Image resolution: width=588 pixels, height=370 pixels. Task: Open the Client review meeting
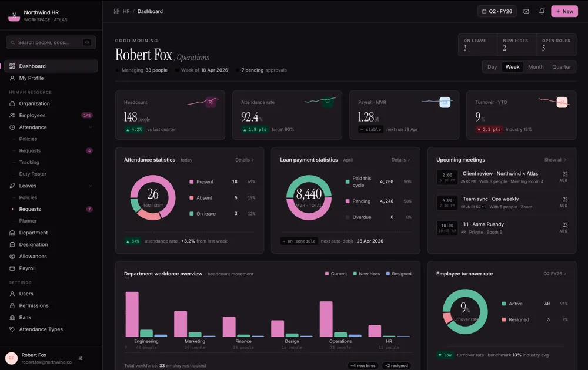pos(502,177)
